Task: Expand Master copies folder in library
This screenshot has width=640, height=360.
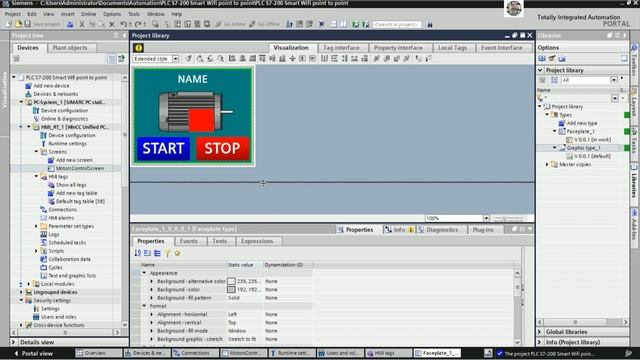Action: click(547, 164)
